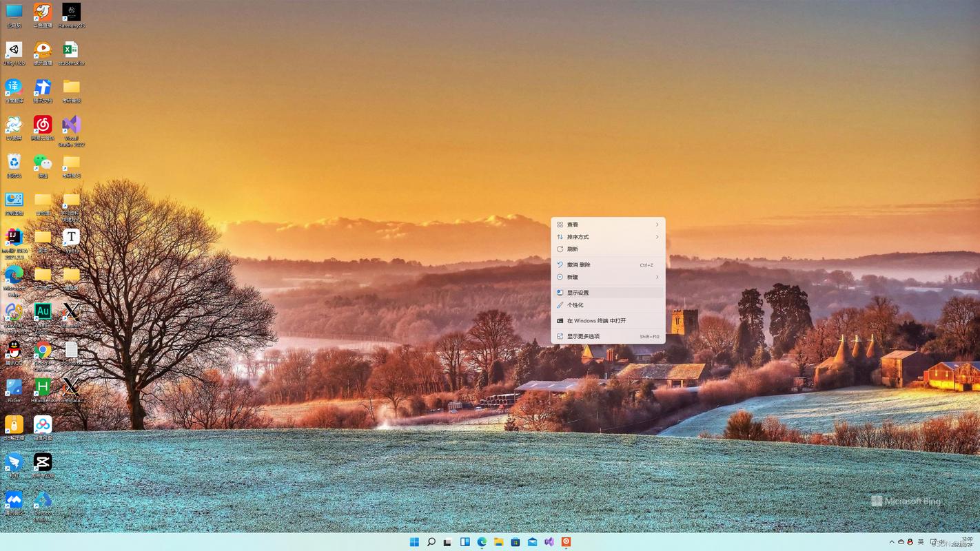Open the 新建 submenu
Image resolution: width=980 pixels, height=551 pixels.
click(608, 278)
